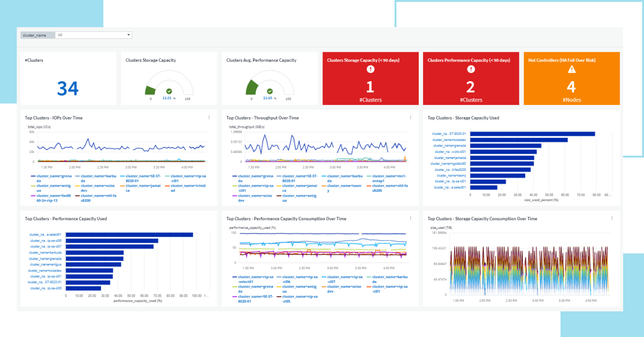
Task: Expand the cluster_name filter dropdown arrow
Action: click(129, 35)
